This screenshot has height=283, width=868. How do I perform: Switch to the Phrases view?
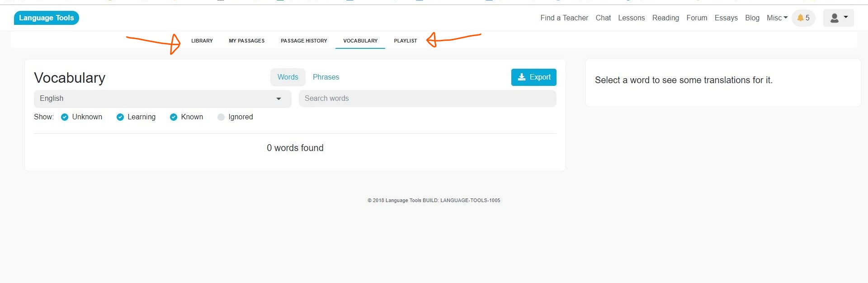point(325,77)
